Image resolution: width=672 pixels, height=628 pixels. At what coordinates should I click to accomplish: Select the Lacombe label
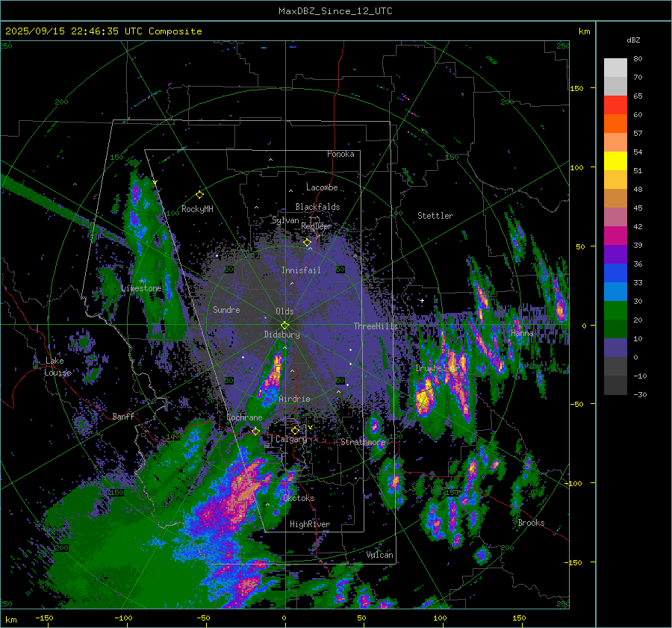[322, 187]
